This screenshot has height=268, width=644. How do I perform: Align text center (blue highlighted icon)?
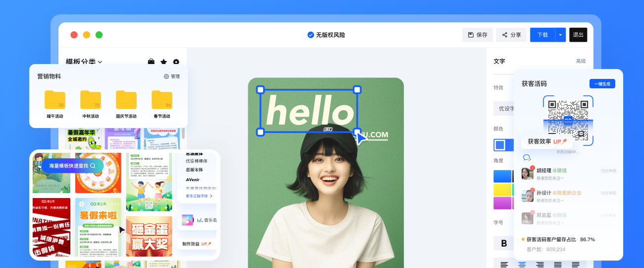(522, 265)
